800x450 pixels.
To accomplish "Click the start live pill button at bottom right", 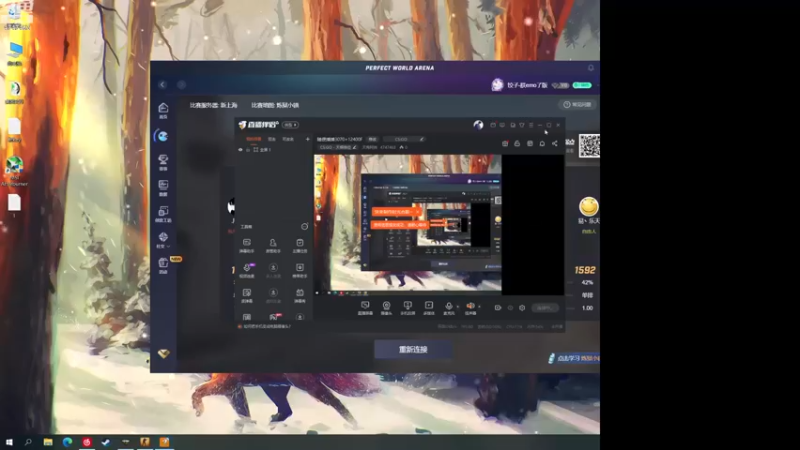I will click(x=544, y=308).
